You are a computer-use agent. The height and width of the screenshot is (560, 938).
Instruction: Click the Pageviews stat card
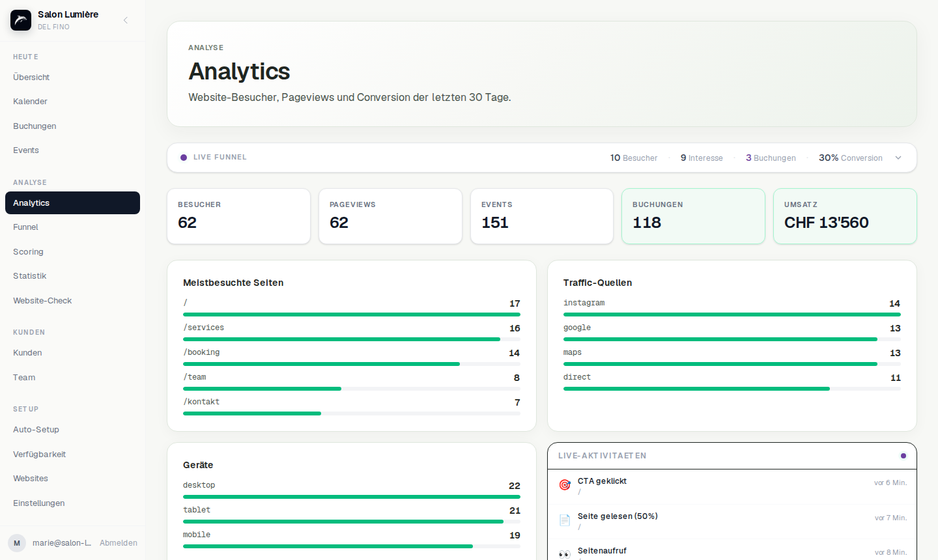pyautogui.click(x=390, y=216)
